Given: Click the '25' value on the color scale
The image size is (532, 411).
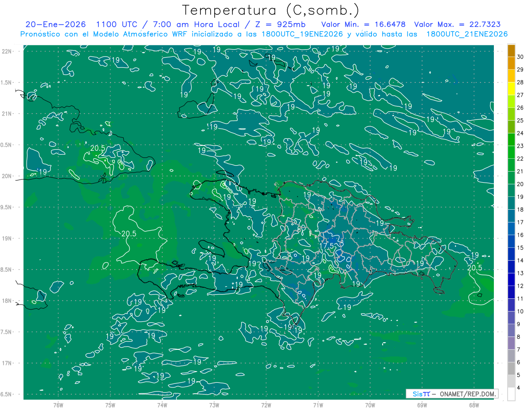Looking at the screenshot, I should [520, 120].
